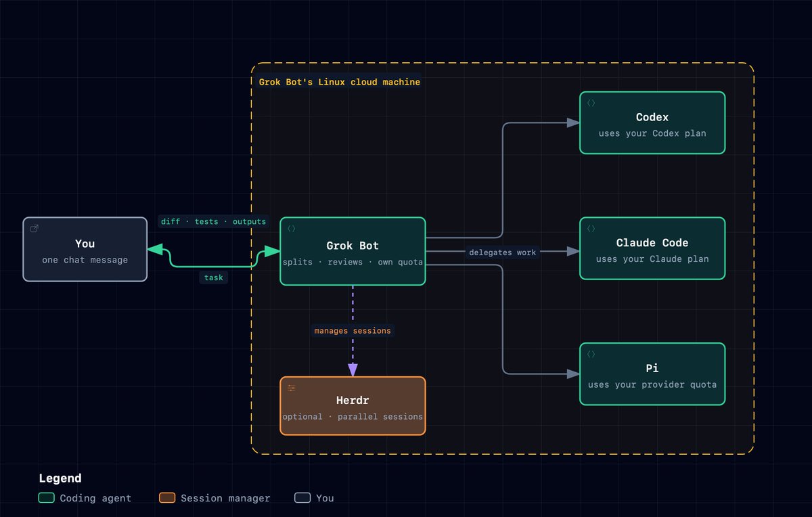Click "Grok Bot's Linux cloud machine" group label
Viewport: 812px width, 517px height.
coord(340,82)
